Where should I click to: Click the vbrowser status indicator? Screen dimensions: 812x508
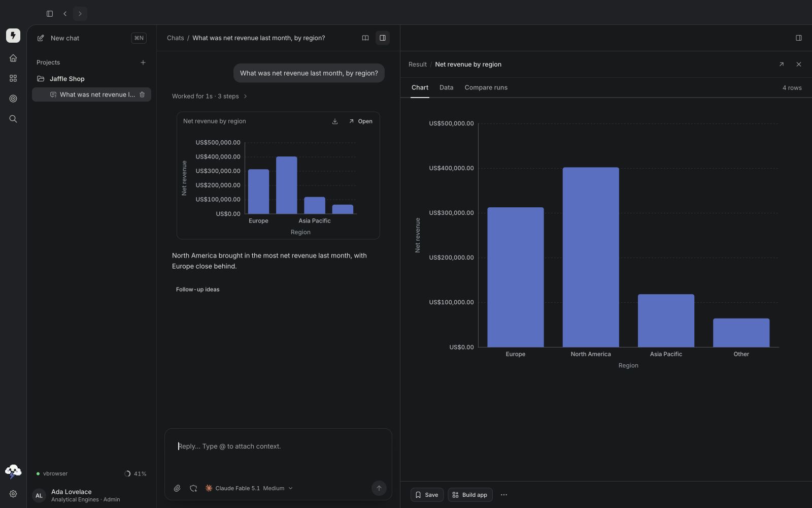click(52, 473)
